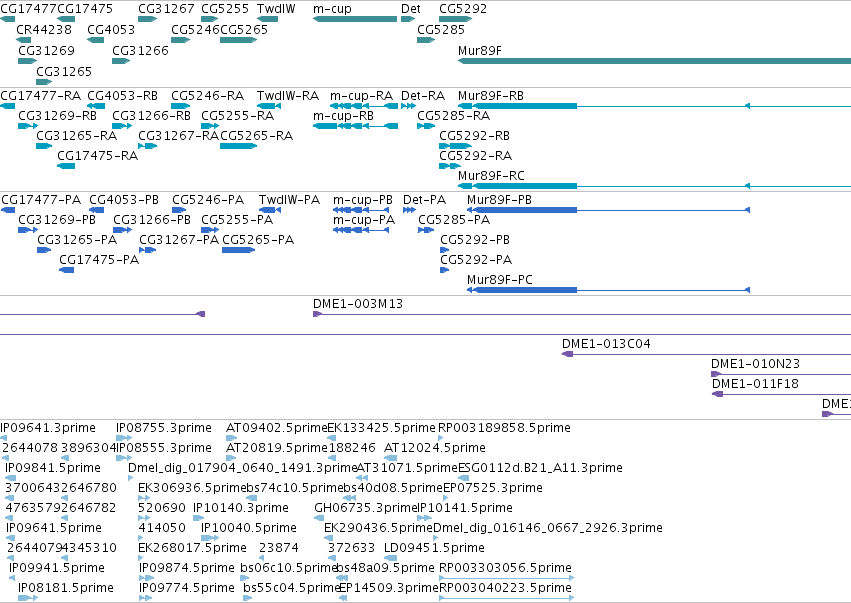Screen dimensions: 851x603
Task: Open the EK268017.5prime EST label
Action: click(192, 548)
